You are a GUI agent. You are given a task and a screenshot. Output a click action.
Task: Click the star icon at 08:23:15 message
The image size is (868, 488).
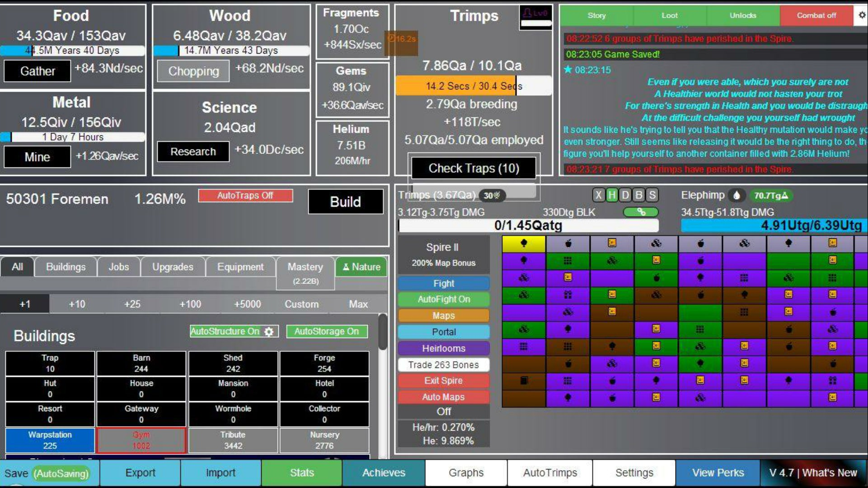[x=568, y=70]
